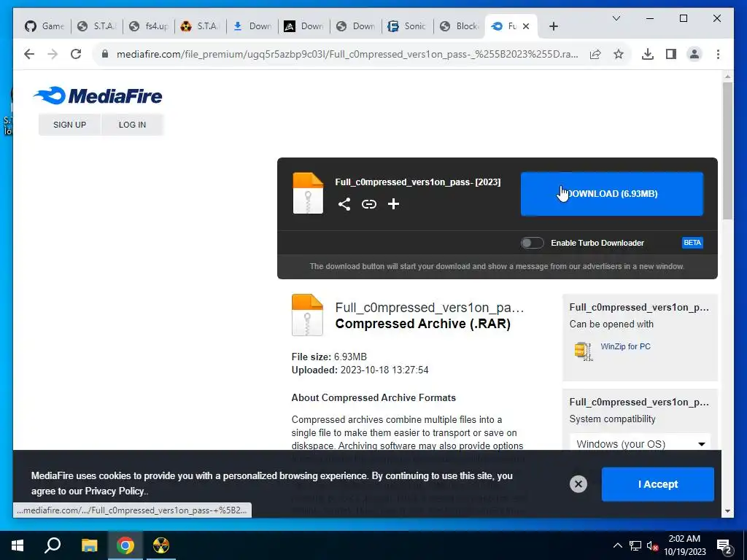Click the share icon under the file name
The height and width of the screenshot is (560, 747).
coord(344,204)
